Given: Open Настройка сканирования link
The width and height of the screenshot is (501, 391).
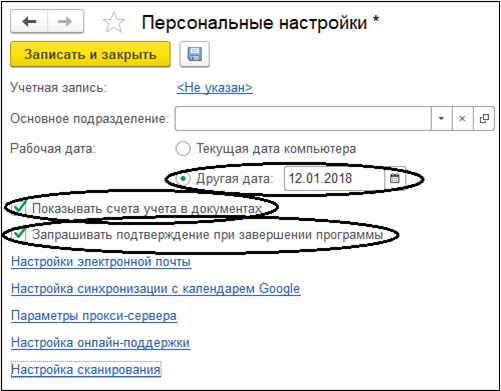Looking at the screenshot, I should [x=86, y=370].
